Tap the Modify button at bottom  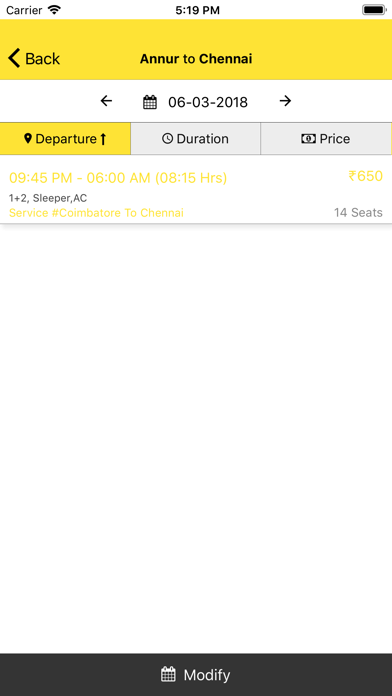pyautogui.click(x=196, y=675)
